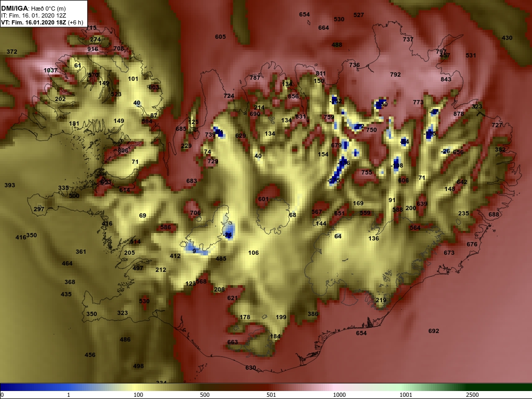
Task: Click the map value 811
Action: pos(321,73)
